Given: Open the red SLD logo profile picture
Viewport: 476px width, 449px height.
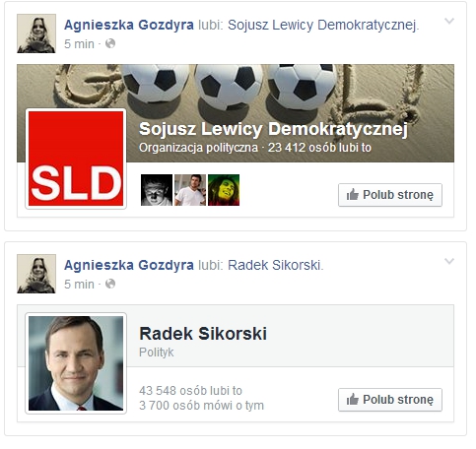Looking at the screenshot, I should pyautogui.click(x=76, y=159).
